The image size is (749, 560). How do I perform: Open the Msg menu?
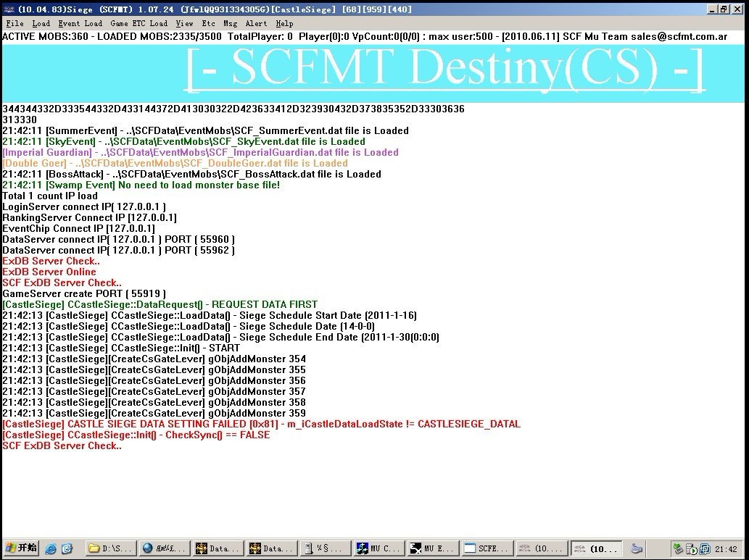pos(230,23)
